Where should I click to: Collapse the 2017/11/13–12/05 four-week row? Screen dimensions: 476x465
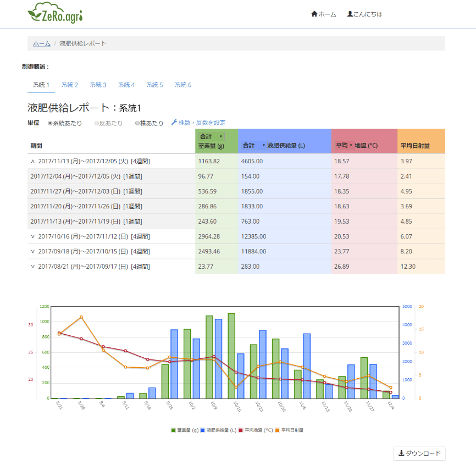(x=32, y=161)
